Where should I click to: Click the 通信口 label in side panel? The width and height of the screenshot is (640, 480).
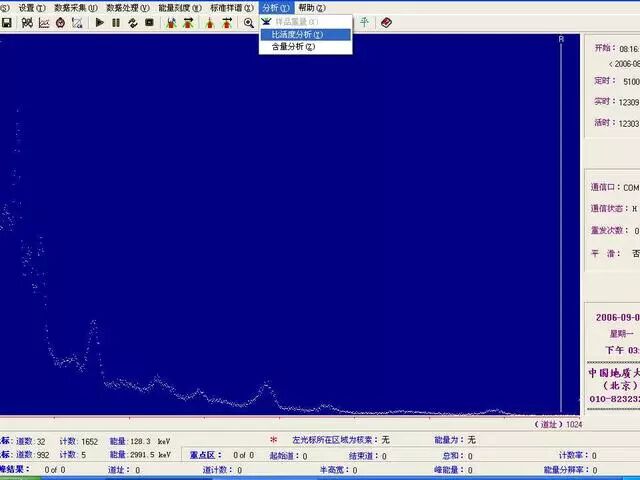pos(605,187)
